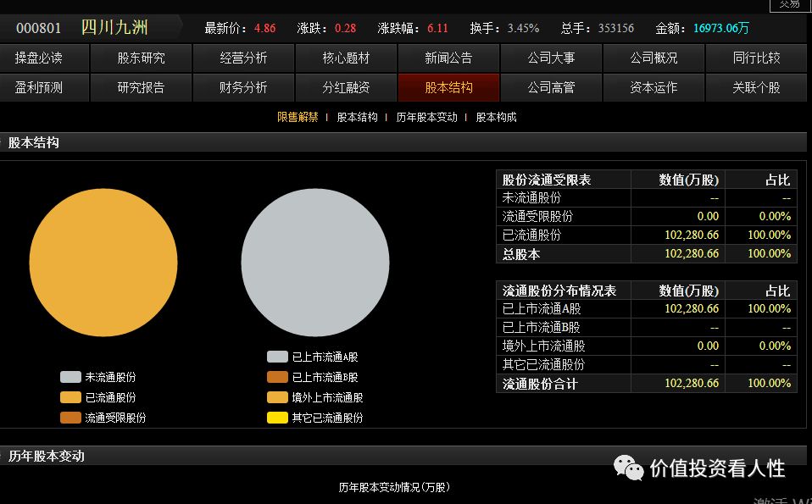Open 资本运作 capital operations

coord(653,86)
